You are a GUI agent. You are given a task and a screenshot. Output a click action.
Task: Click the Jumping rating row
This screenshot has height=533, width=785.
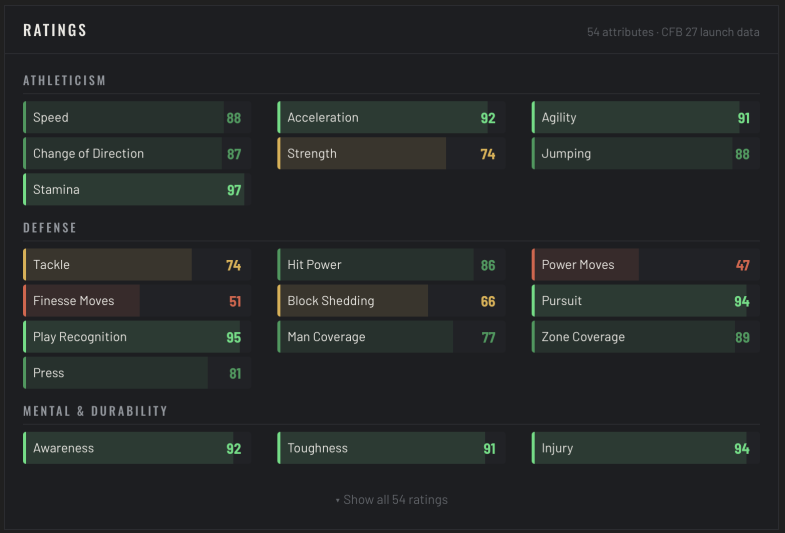pyautogui.click(x=645, y=154)
